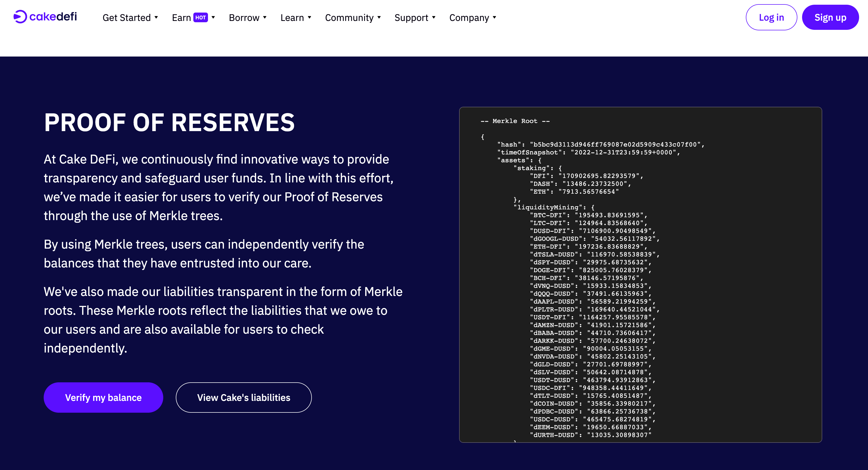Click the DOGE-DFI value line
868x470 pixels.
591,270
